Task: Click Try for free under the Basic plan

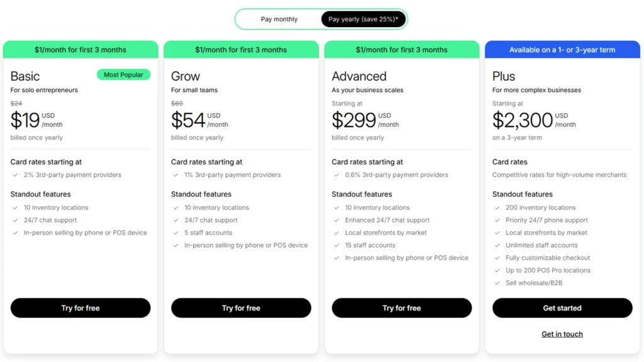Action: [x=80, y=308]
